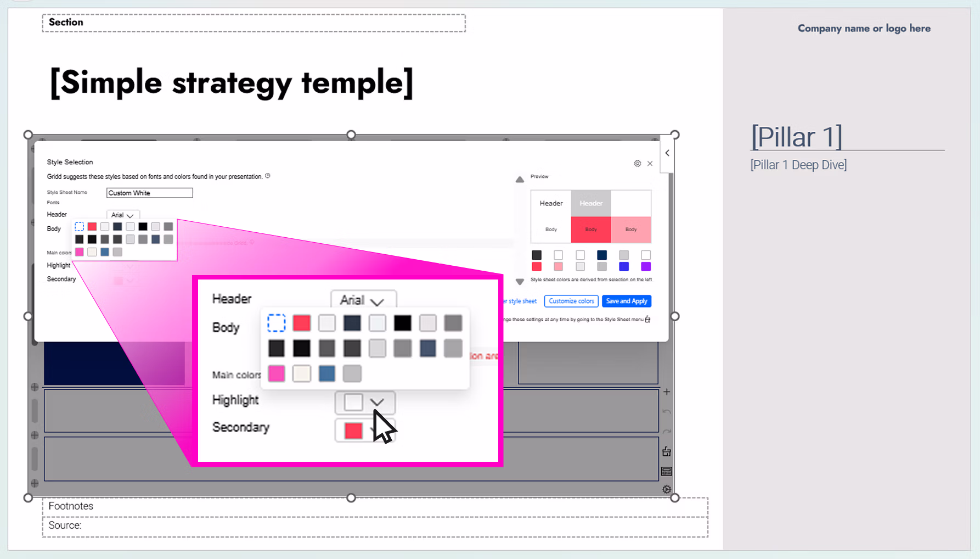Select the dashed no-color swatch in the palette
The image size is (980, 559).
277,323
